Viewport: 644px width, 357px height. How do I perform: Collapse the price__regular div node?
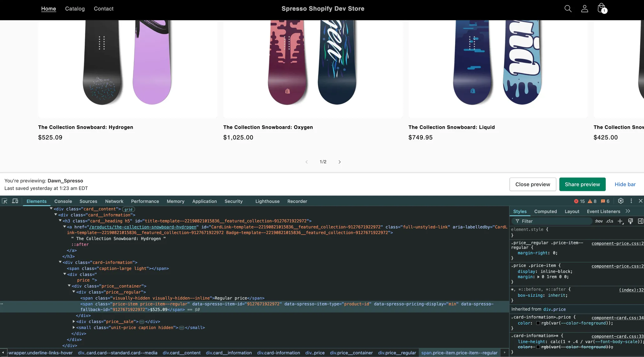coord(74,292)
